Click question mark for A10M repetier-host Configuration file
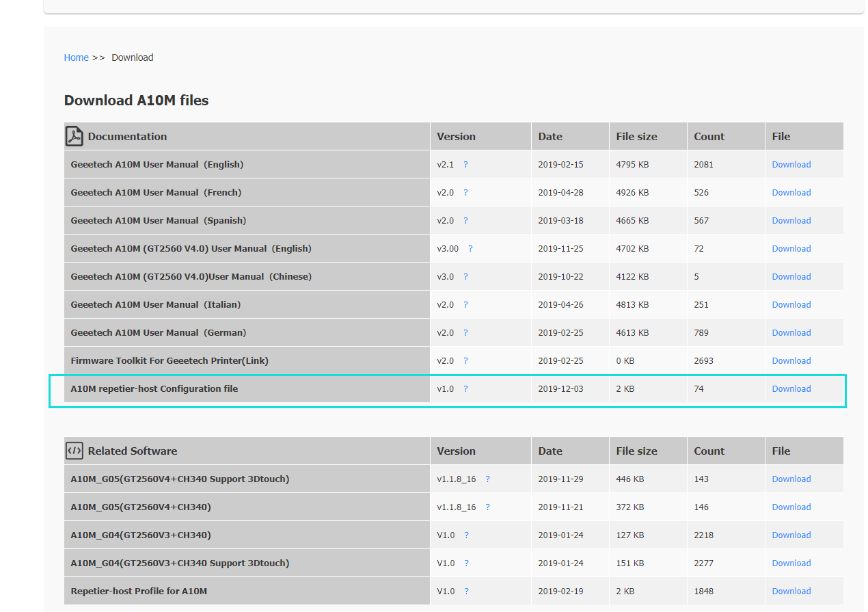 (465, 389)
